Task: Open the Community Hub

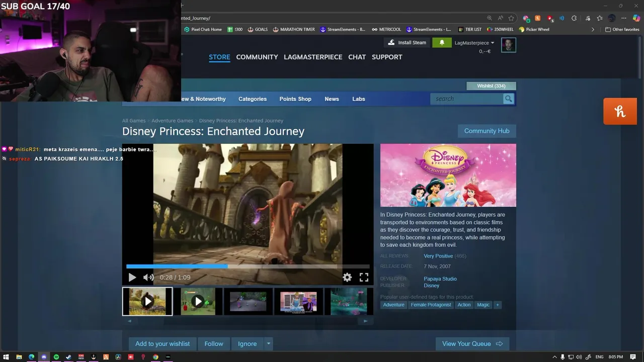Action: tap(487, 131)
